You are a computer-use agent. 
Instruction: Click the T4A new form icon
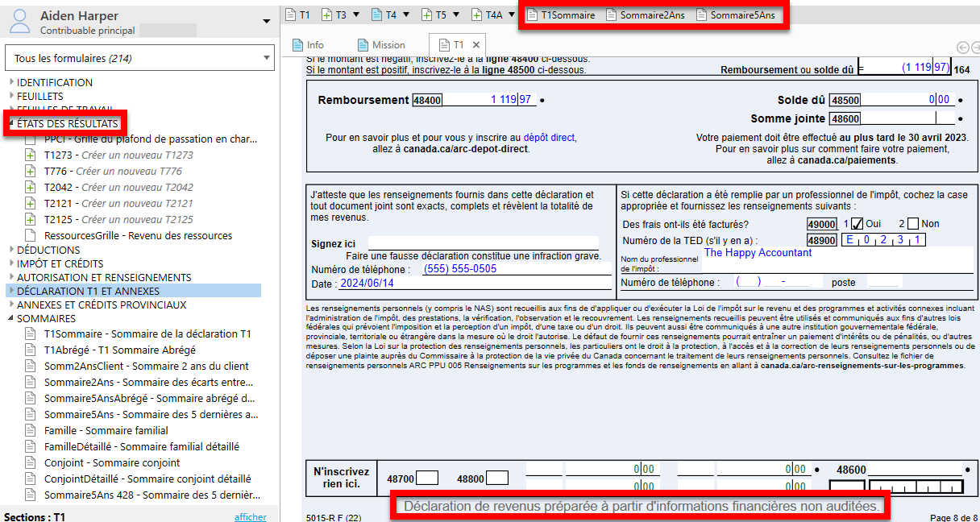(x=477, y=14)
